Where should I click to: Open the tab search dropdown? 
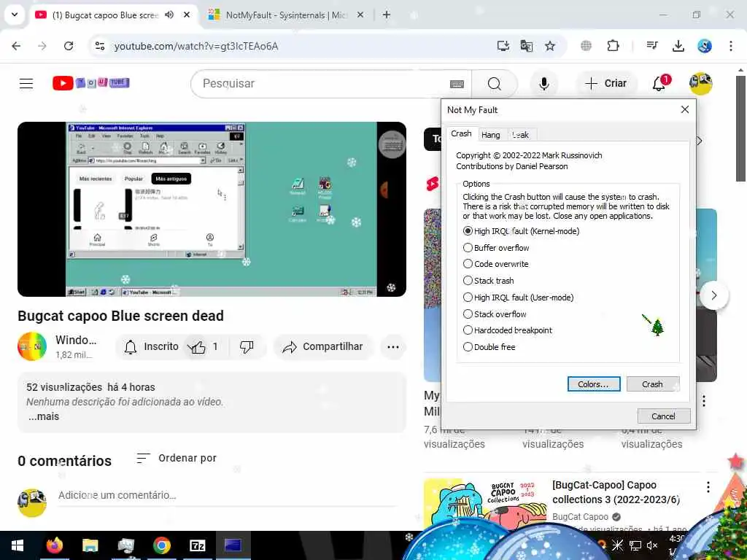[x=15, y=15]
